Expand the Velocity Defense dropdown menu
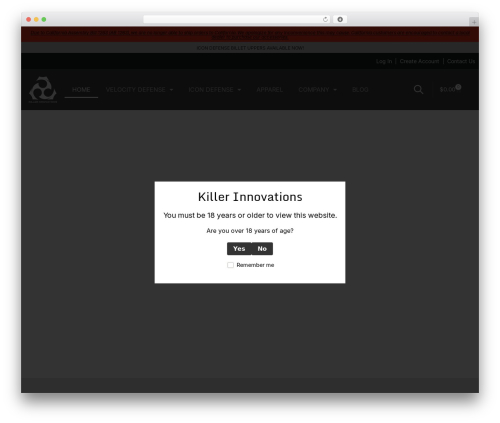The width and height of the screenshot is (500, 423). 139,90
